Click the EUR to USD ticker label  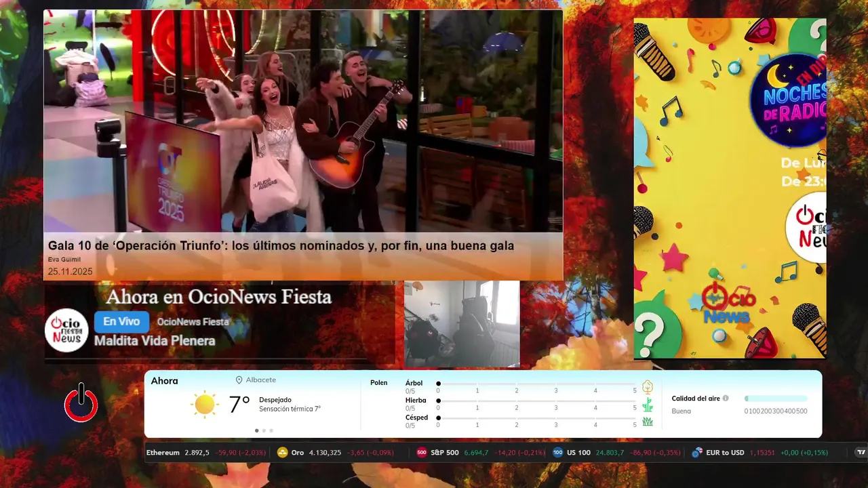pos(725,453)
